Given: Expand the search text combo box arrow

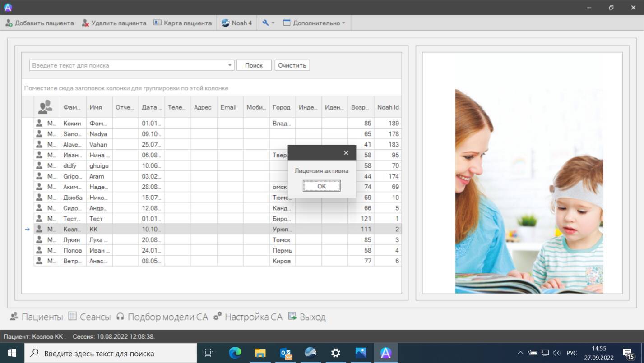Looking at the screenshot, I should pos(230,65).
